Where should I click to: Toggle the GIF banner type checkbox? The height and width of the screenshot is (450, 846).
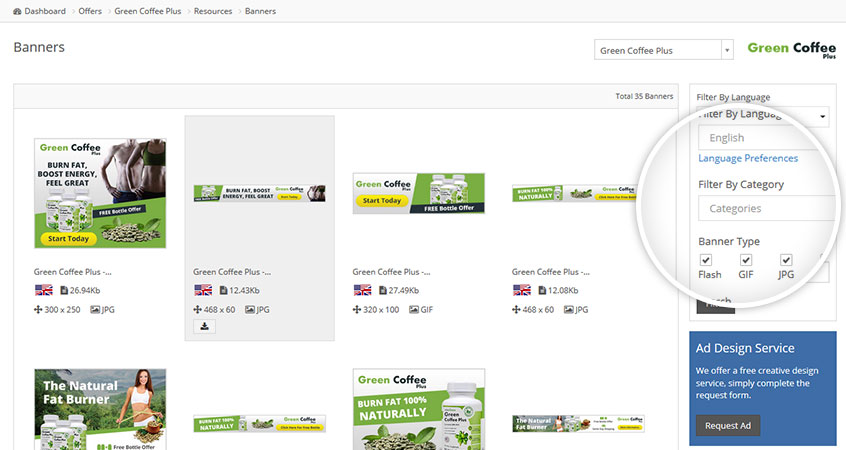(746, 260)
